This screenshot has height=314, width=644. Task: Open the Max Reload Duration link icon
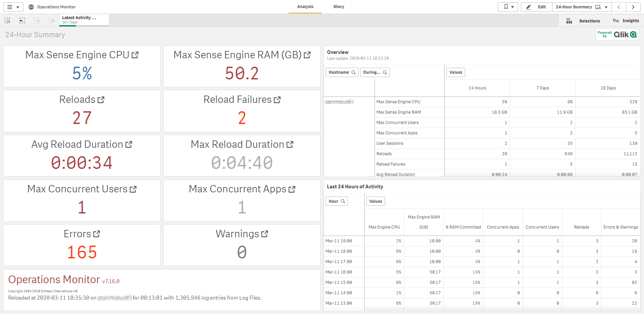click(x=290, y=144)
